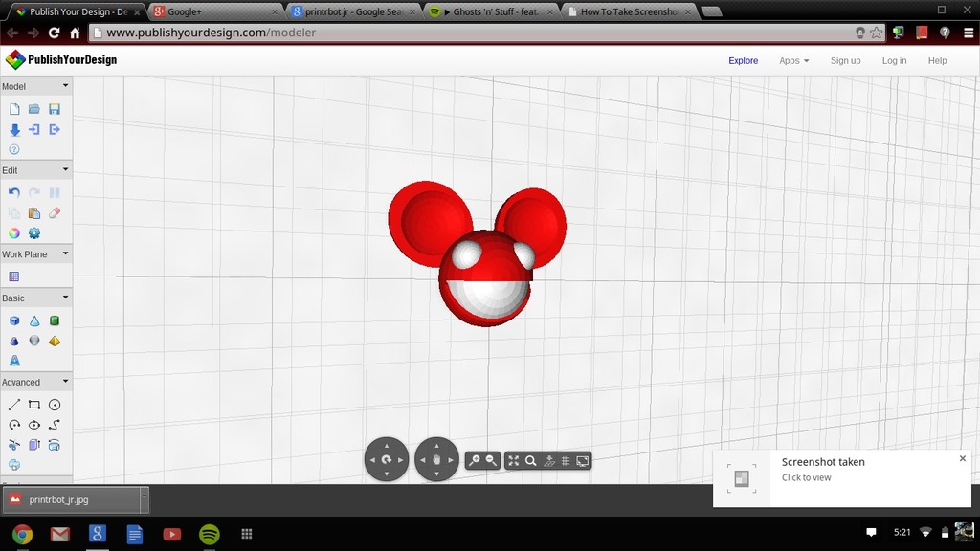Select the eraser delete tool

[55, 213]
